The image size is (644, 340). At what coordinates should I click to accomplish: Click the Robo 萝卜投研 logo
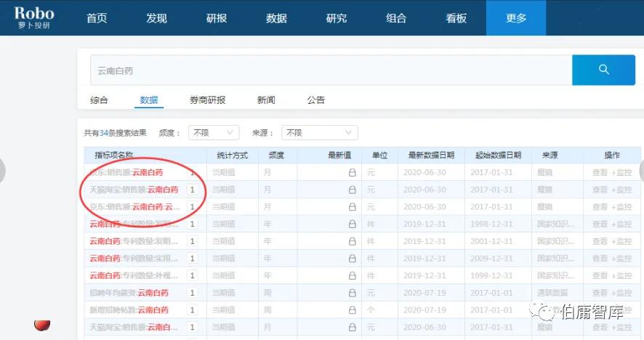click(34, 17)
